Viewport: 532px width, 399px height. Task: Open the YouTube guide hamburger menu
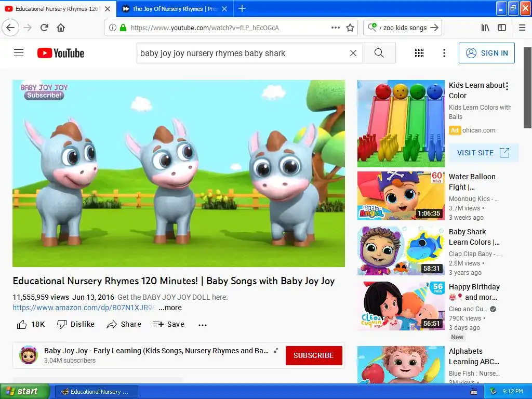[x=19, y=53]
